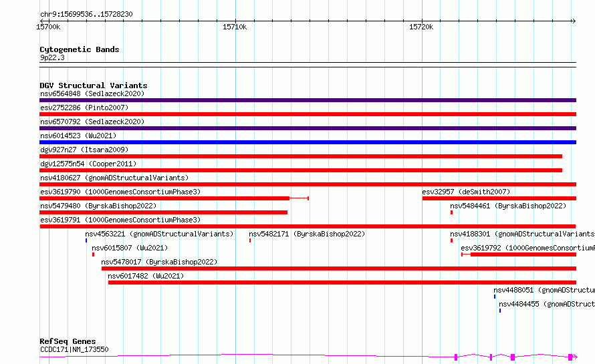This screenshot has height=364, width=595.
Task: Click the last magenta CCDC171 exon block
Action: (x=570, y=357)
